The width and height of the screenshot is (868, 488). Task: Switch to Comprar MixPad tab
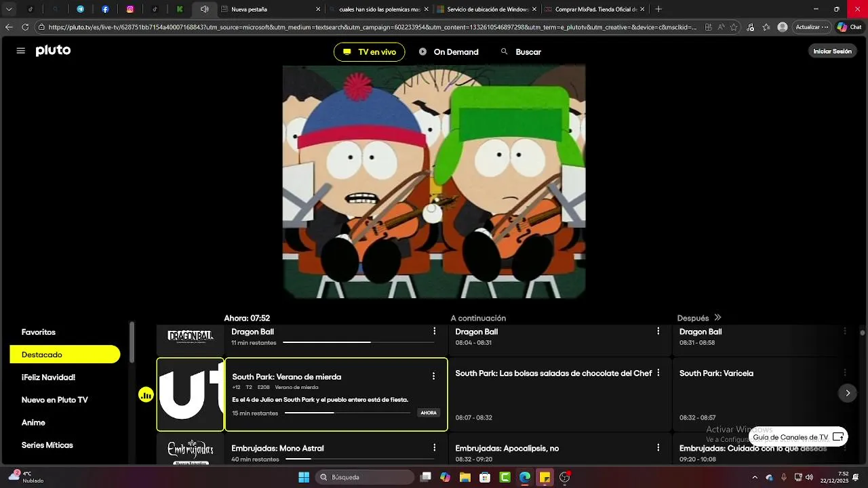[594, 9]
